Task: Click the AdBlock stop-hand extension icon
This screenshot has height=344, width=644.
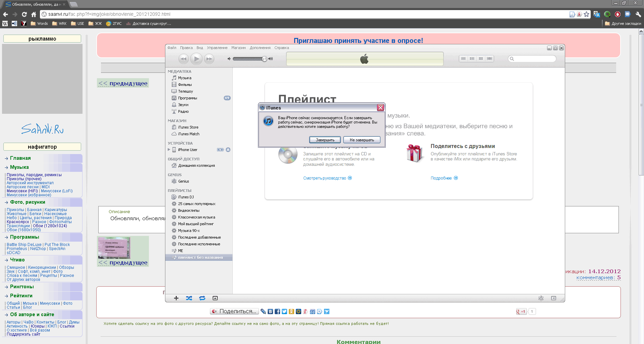Action: pyautogui.click(x=618, y=14)
